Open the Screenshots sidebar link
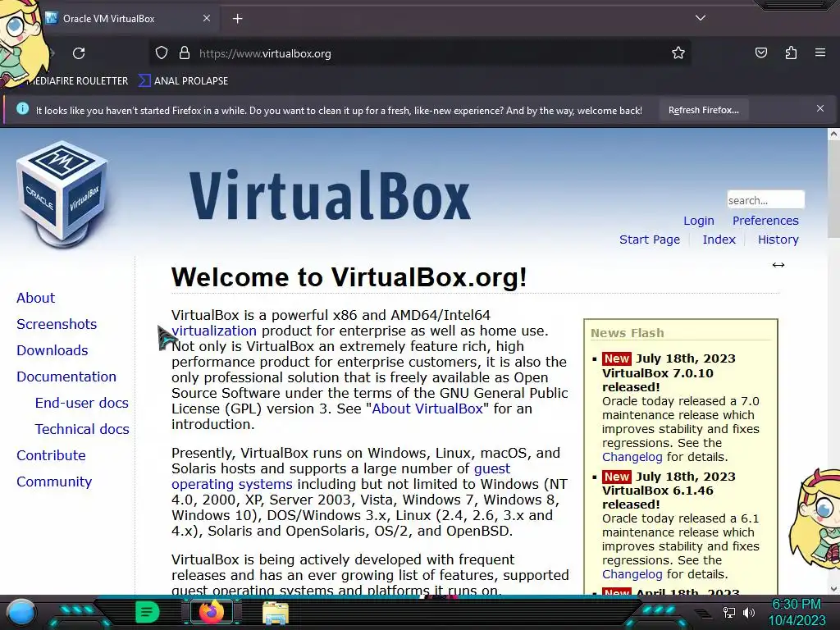Viewport: 840px width, 630px height. [57, 324]
